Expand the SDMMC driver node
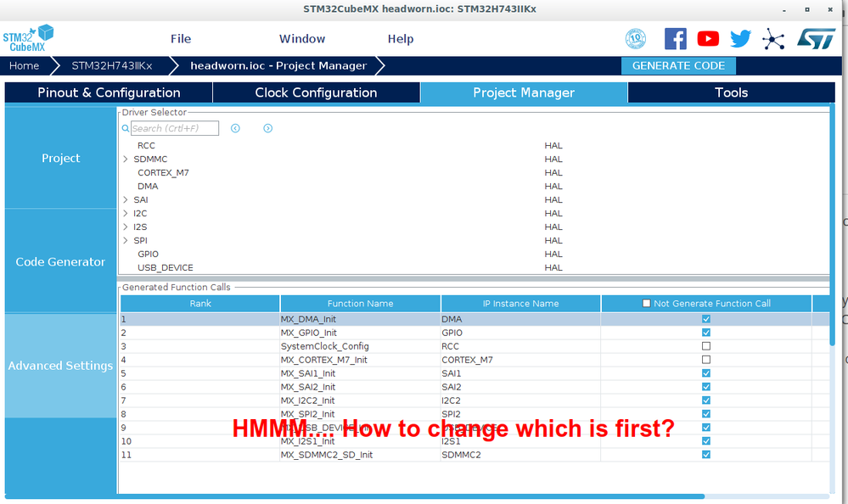This screenshot has width=848, height=504. (x=126, y=159)
